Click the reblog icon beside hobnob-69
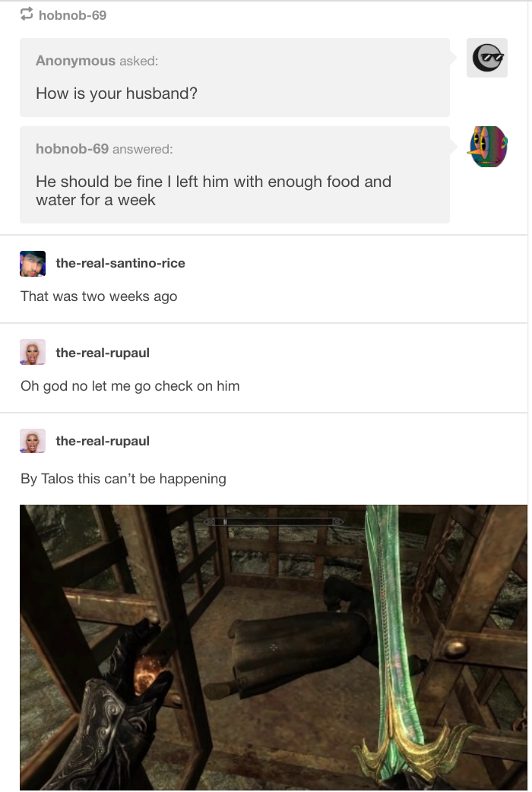This screenshot has height=792, width=532. [27, 14]
